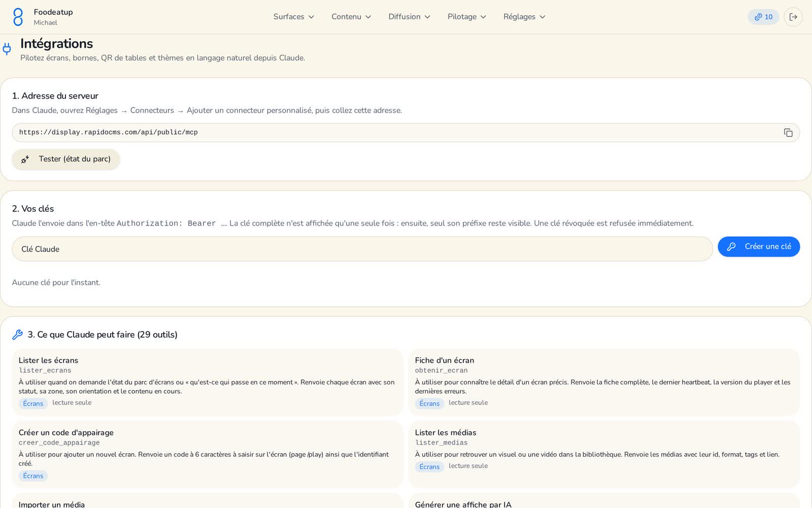Screen dimensions: 812x508
Task: Click the Foodeatup logo icon
Action: (18, 17)
